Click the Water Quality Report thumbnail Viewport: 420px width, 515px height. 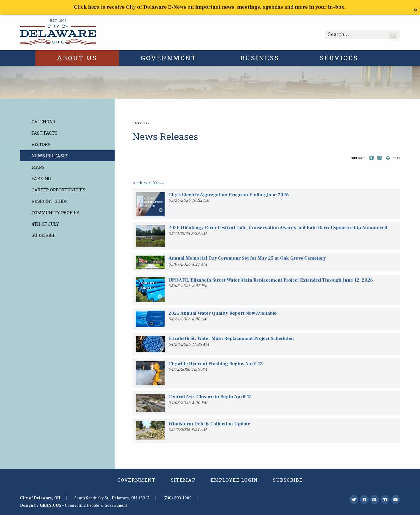(x=150, y=319)
